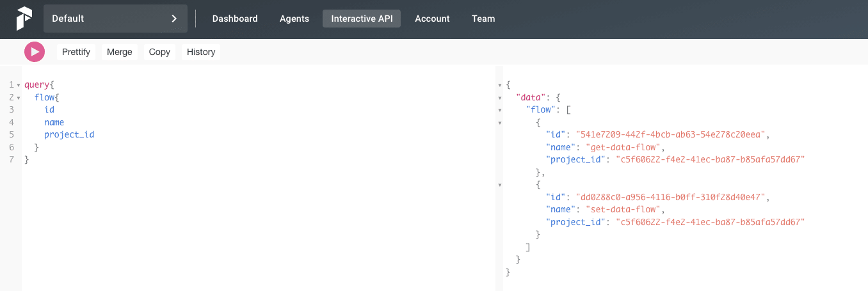The image size is (868, 291).
Task: Click the 'name' field in the query
Action: point(54,122)
